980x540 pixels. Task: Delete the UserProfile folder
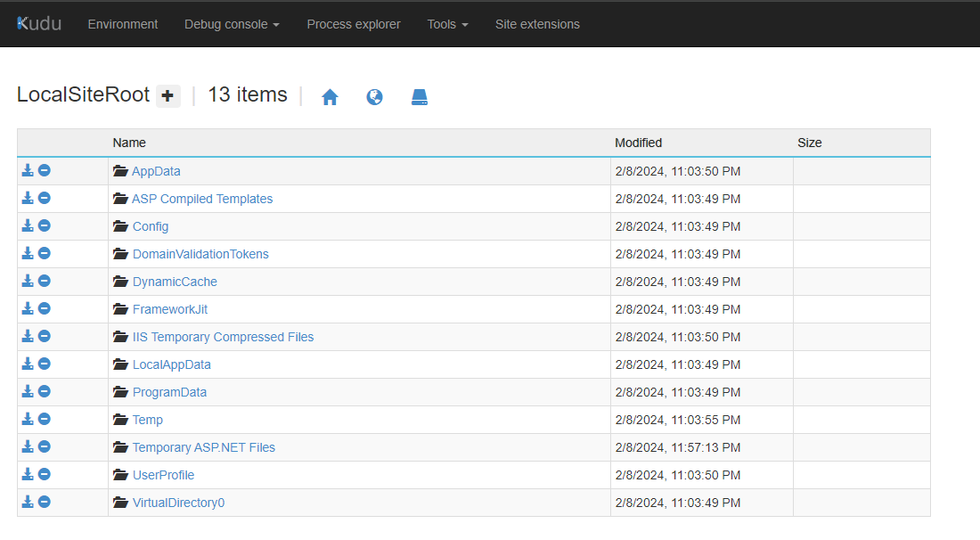45,474
